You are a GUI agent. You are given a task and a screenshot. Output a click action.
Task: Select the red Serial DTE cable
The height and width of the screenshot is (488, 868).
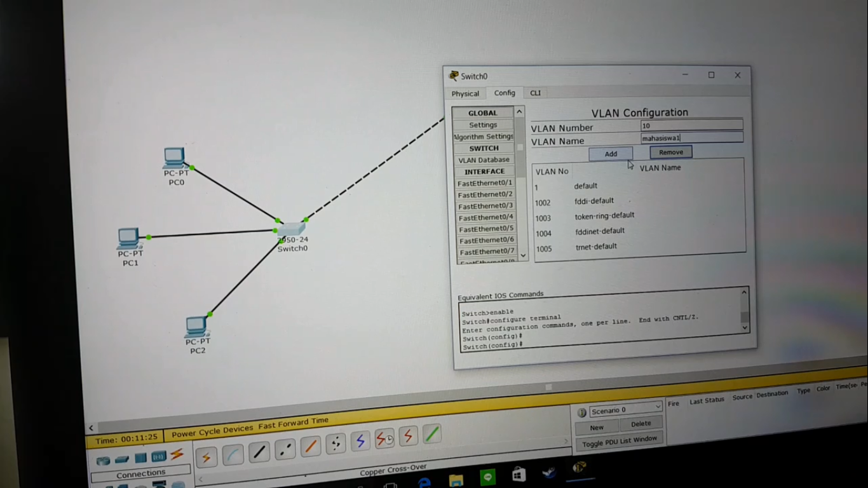409,437
